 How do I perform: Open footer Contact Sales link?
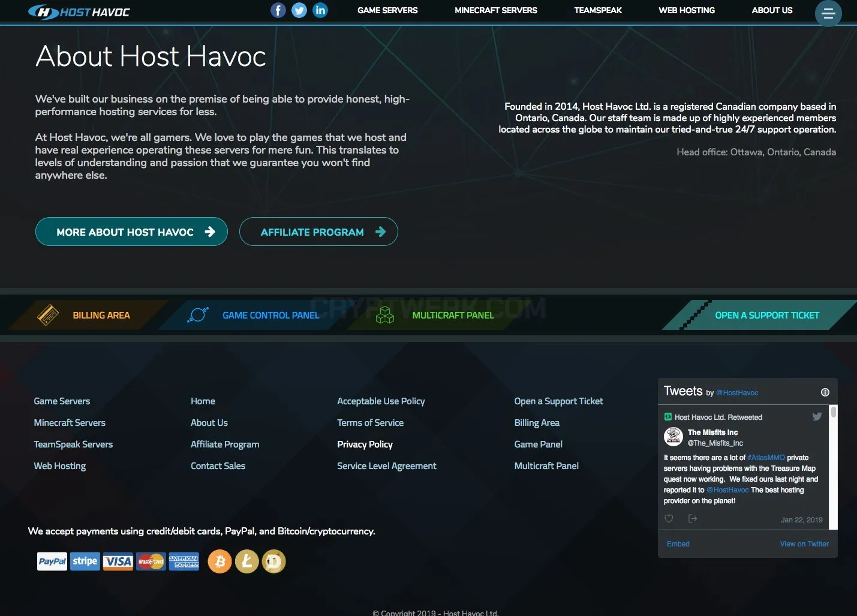tap(218, 466)
